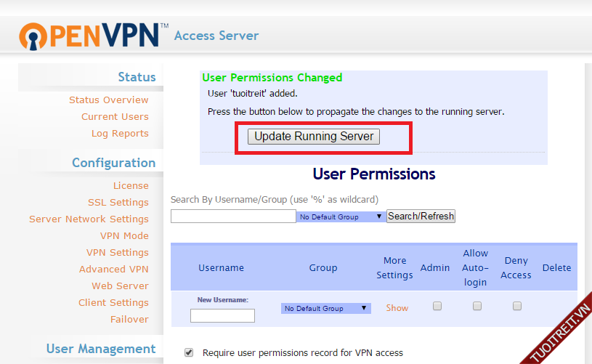The height and width of the screenshot is (364, 592).
Task: Open the new user group dropdown
Action: 325,308
